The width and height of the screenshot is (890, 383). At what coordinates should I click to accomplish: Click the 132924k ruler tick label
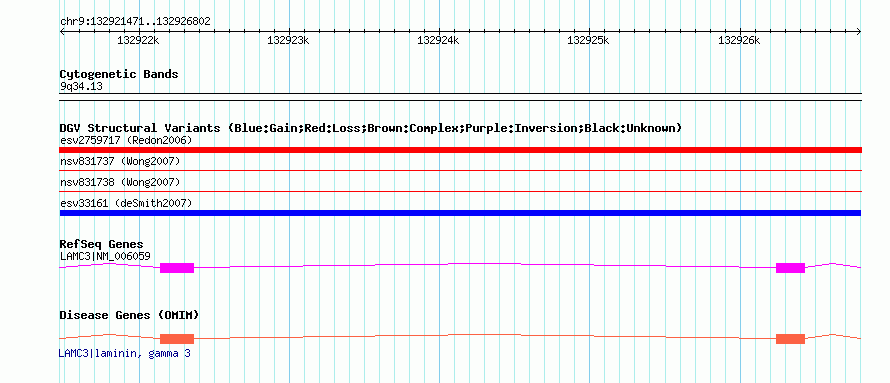point(438,40)
